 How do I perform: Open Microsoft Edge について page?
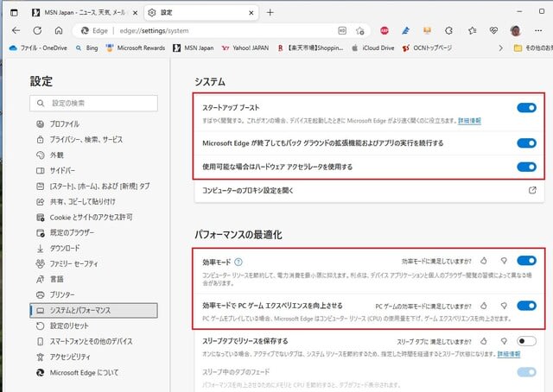tap(94, 372)
